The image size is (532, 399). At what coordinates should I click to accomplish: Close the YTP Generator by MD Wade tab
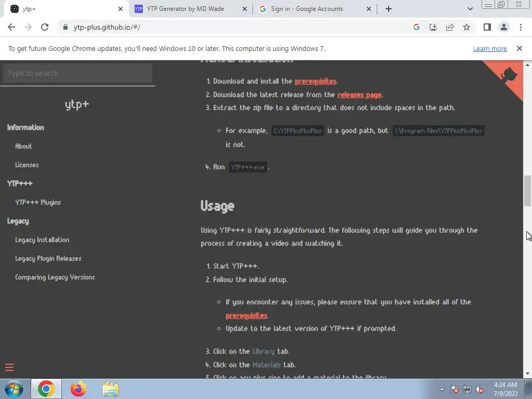coord(244,9)
